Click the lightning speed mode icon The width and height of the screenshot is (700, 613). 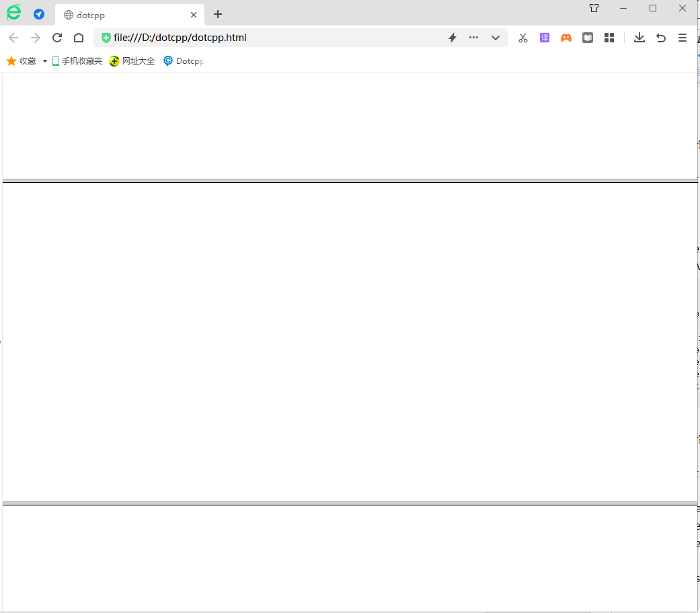(x=453, y=38)
